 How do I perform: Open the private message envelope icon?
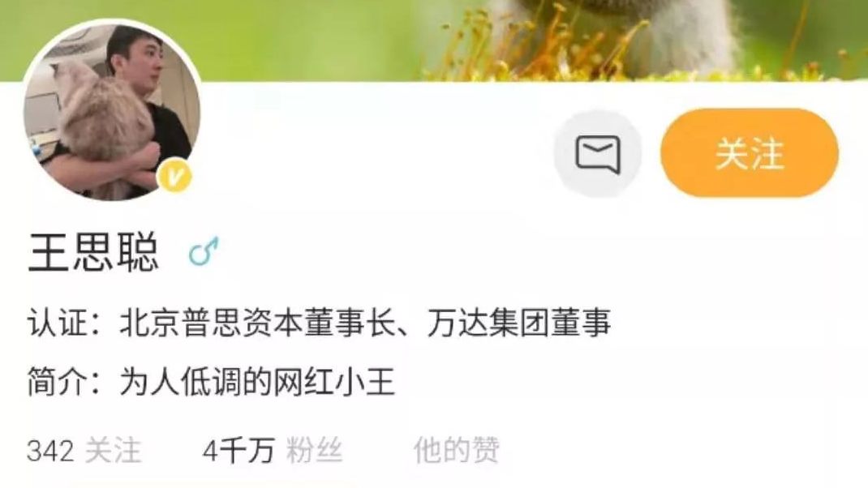click(598, 153)
